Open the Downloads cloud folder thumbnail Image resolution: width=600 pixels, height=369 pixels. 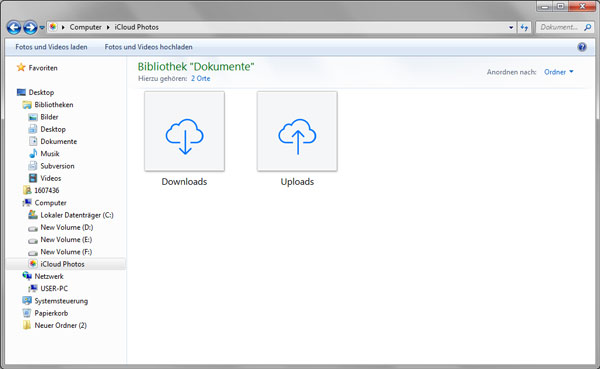[x=184, y=131]
